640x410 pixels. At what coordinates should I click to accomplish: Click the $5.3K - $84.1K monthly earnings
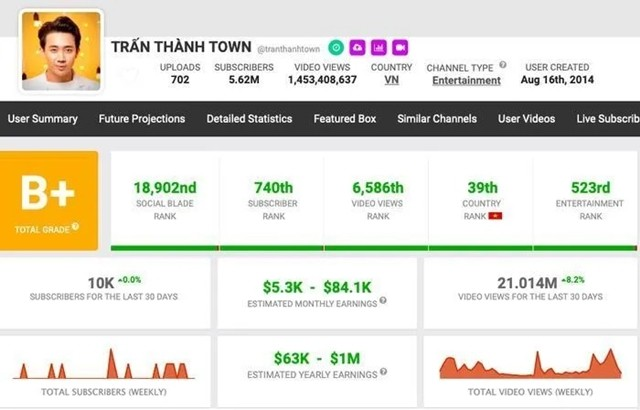317,287
